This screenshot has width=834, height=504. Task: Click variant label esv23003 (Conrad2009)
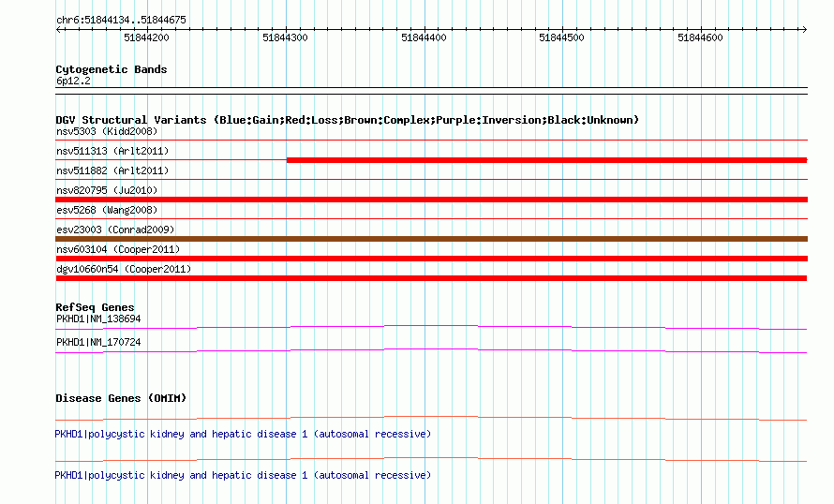(x=115, y=230)
